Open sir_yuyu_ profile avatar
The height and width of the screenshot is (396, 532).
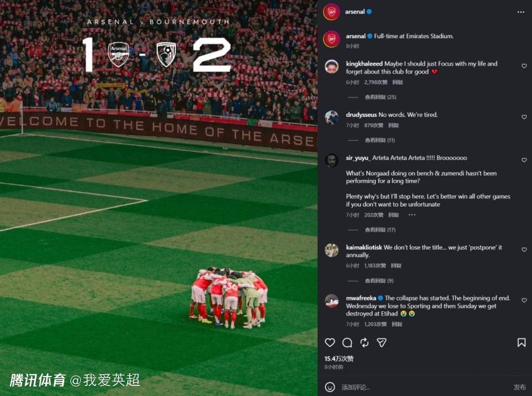coord(331,161)
